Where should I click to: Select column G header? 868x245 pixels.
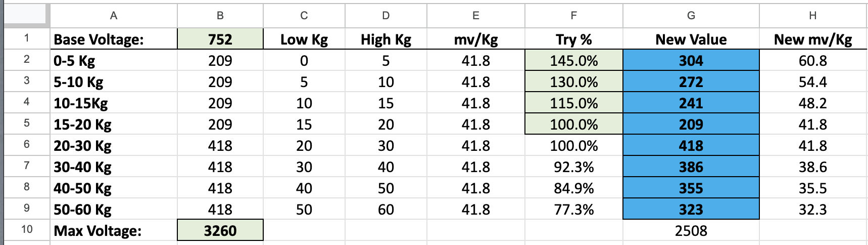691,16
